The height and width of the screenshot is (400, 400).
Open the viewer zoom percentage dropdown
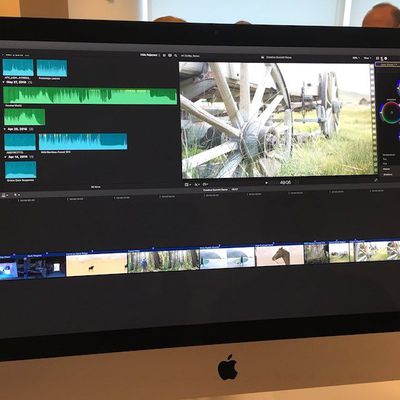pyautogui.click(x=356, y=58)
